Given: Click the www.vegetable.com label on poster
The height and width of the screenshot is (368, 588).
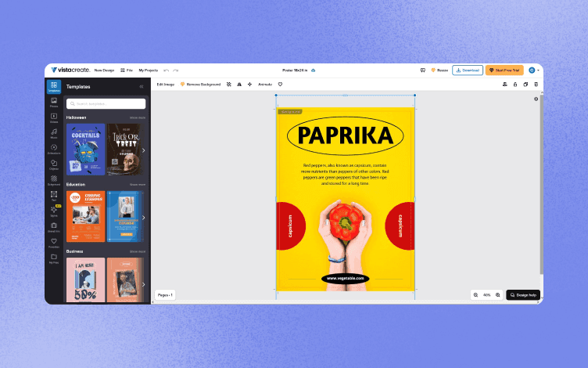Looking at the screenshot, I should click(346, 278).
